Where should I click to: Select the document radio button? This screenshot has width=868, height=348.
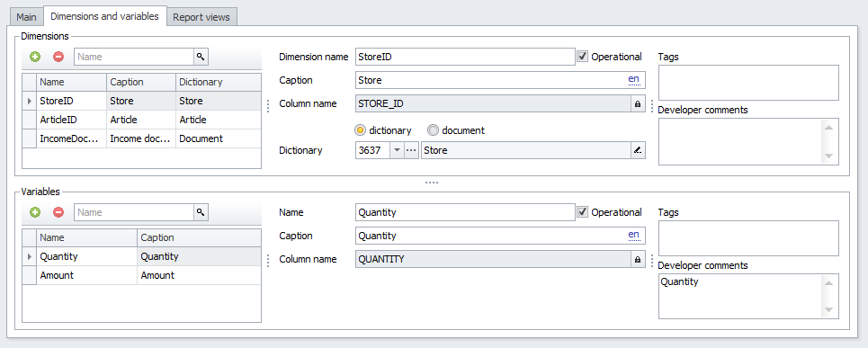[433, 130]
